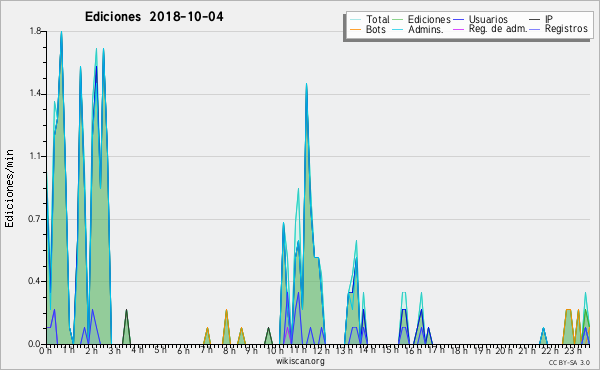Image resolution: width=600 pixels, height=370 pixels.
Task: Click the 1.8 y-axis value
Action: (35, 31)
